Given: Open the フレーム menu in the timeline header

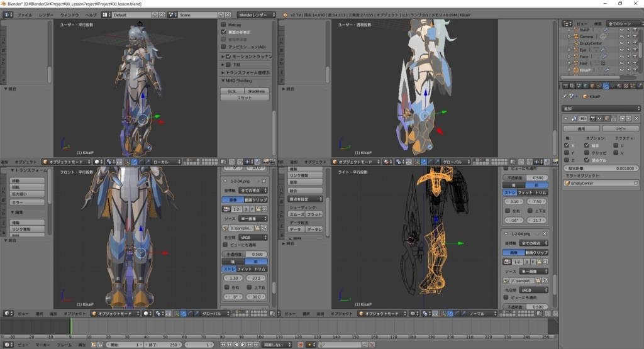Looking at the screenshot, I should coord(64,345).
